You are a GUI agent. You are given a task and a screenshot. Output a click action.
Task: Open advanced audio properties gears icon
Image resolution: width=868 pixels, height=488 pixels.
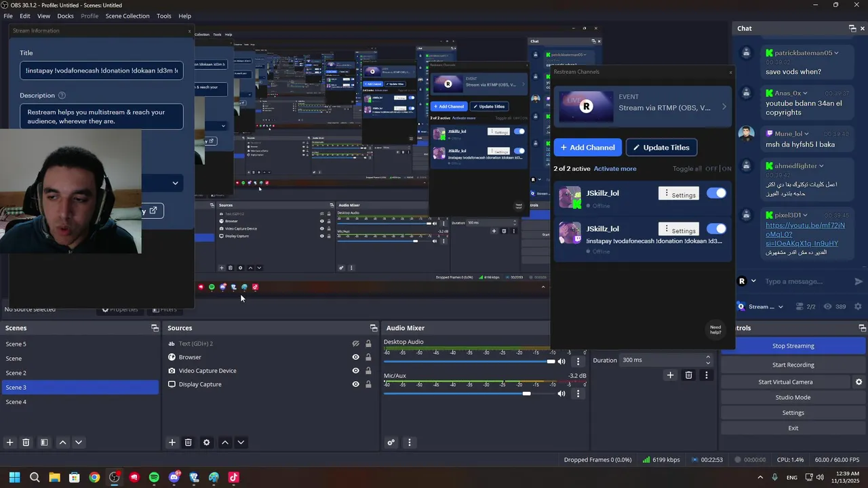(391, 443)
